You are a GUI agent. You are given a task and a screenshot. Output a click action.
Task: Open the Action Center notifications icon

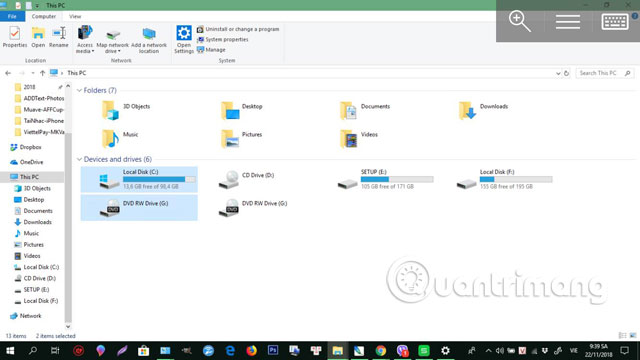(624, 351)
